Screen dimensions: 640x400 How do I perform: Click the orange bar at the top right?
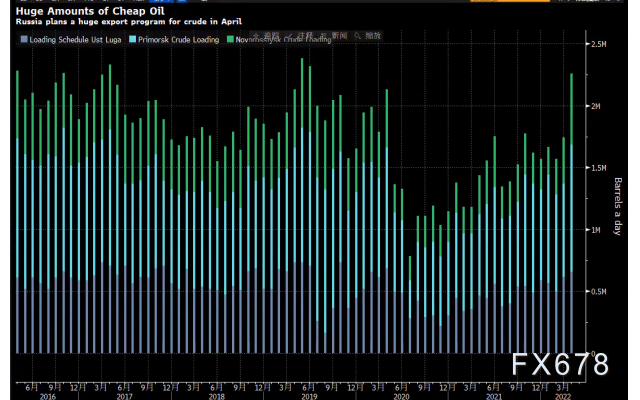[x=510, y=1]
